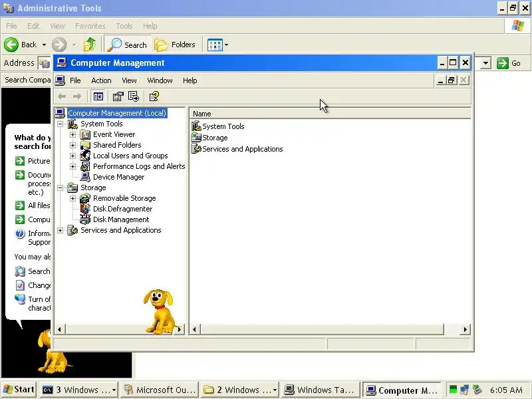Select Disk Management text in tree

[x=121, y=219]
